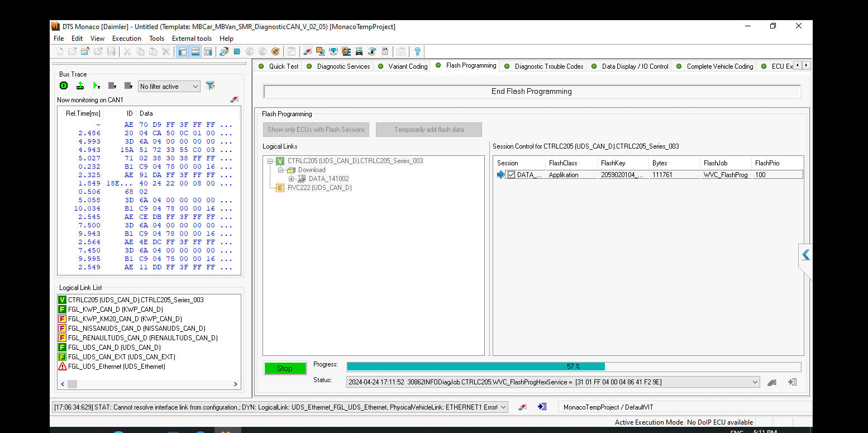Image resolution: width=868 pixels, height=433 pixels.
Task: Click the bus trace filter funnel icon
Action: coord(210,86)
